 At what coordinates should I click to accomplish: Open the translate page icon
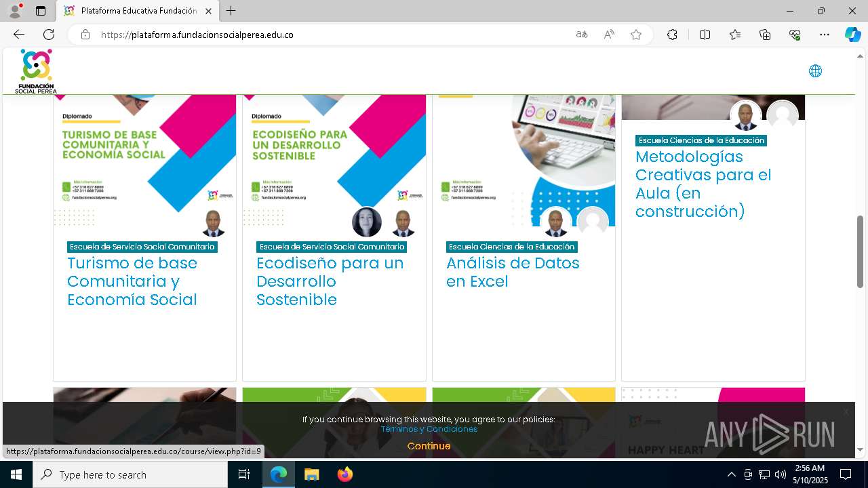[582, 35]
